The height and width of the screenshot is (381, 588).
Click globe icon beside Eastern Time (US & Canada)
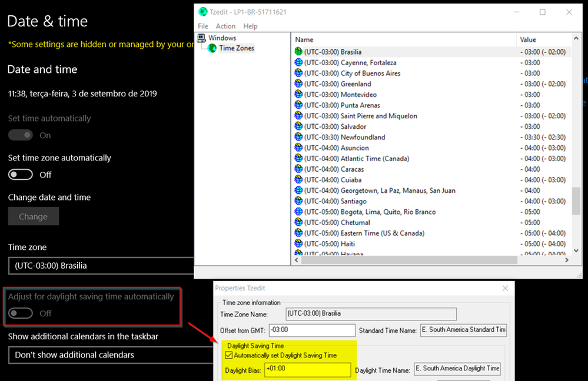[298, 233]
